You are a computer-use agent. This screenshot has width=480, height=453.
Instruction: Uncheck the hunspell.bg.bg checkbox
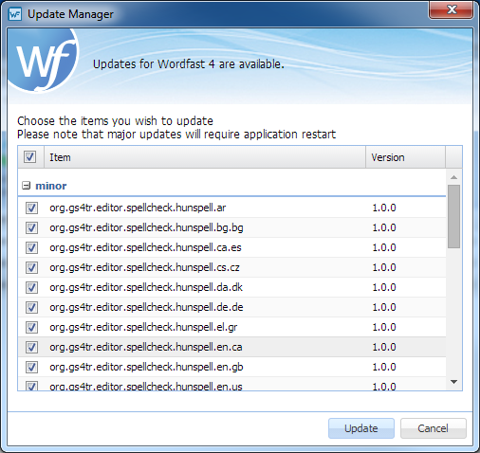coord(32,228)
